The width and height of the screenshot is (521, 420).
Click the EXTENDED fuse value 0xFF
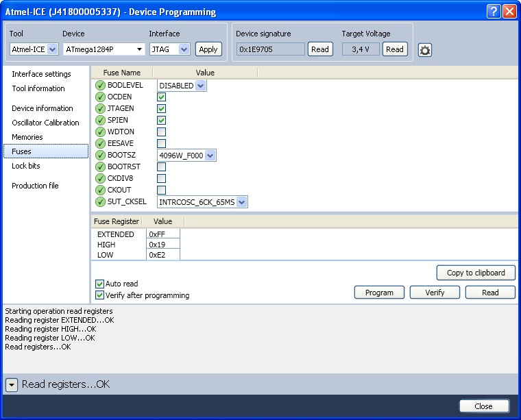163,234
